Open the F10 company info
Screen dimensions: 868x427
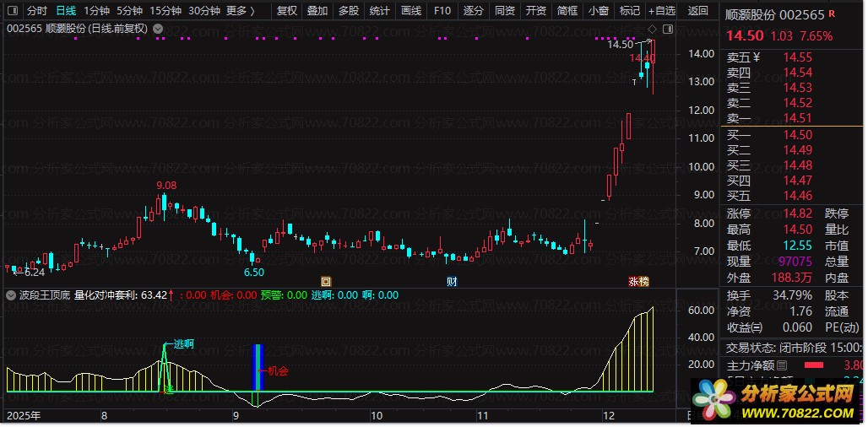pyautogui.click(x=442, y=10)
